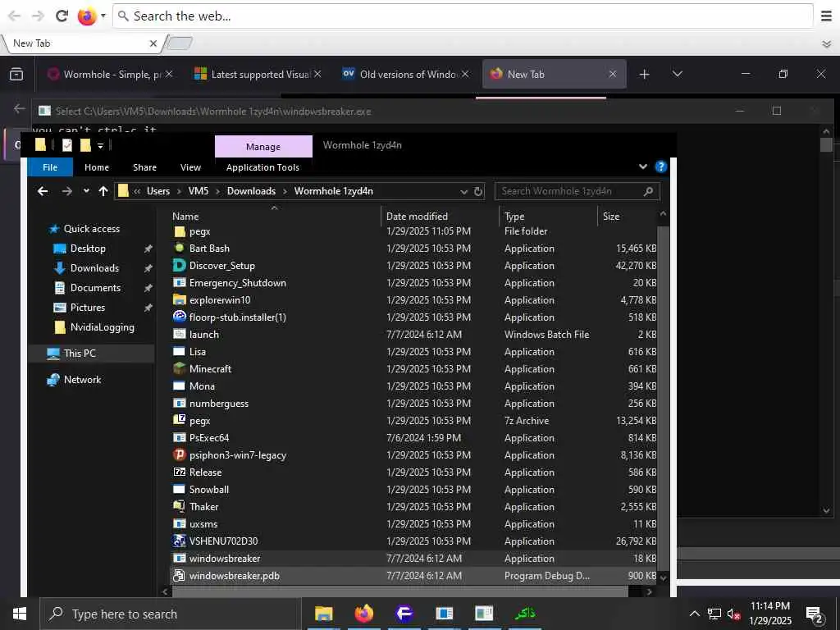Expand hidden breadcrumb path chevrons

(x=137, y=191)
